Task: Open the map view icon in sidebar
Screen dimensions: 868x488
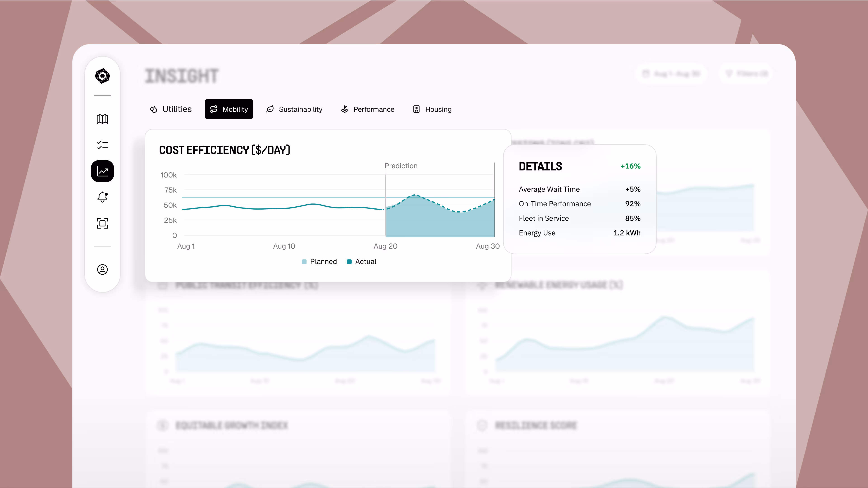Action: pos(102,119)
